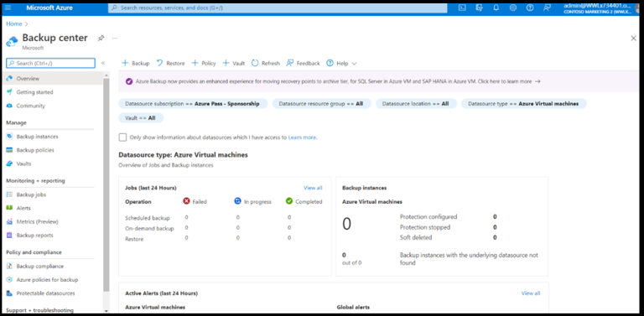Click the Failed status icon
The height and width of the screenshot is (316, 644).
coord(186,201)
